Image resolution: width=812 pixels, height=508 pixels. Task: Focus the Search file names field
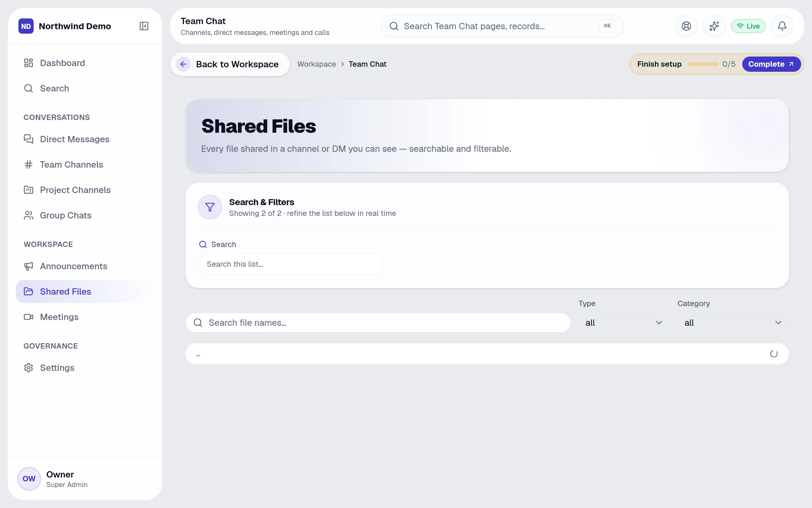(x=378, y=323)
